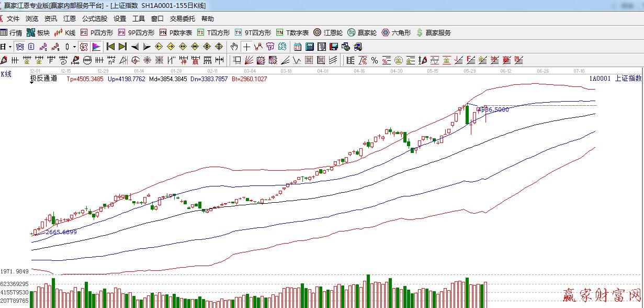Jump to first bar with skip-start arrow
This screenshot has width=644, height=308.
(x=110, y=47)
